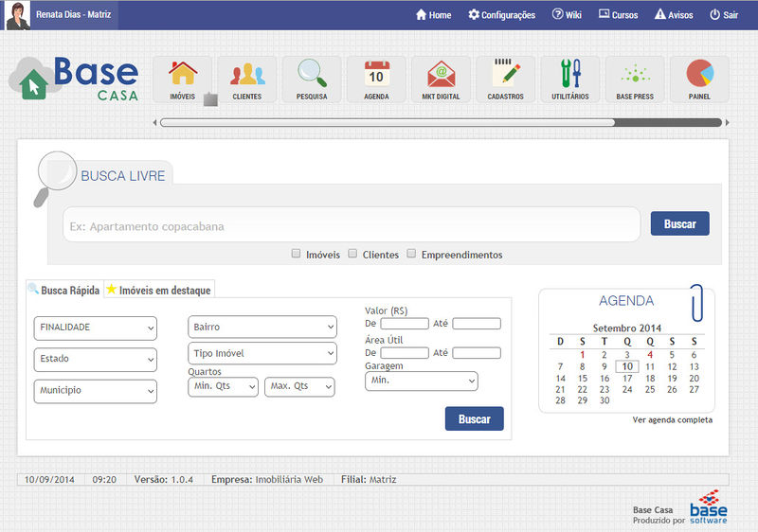
Task: Enable the Clientes search checkbox
Action: [352, 254]
